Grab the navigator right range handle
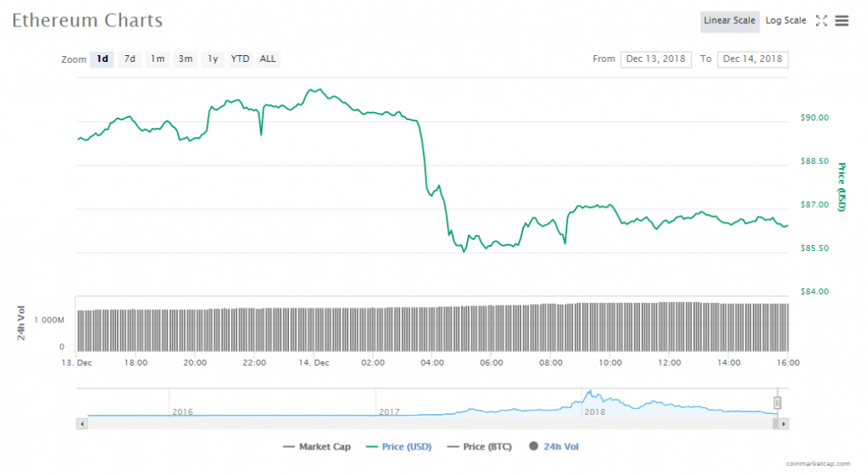Viewport: 868px width, 475px height. click(x=777, y=403)
